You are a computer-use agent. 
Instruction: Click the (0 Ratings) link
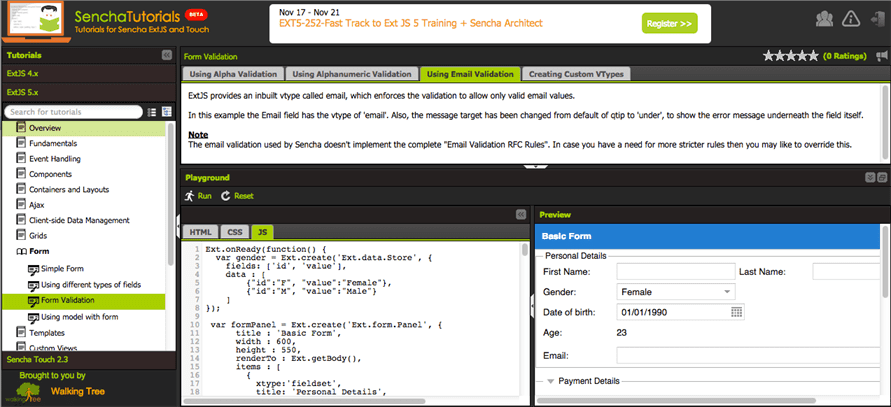point(845,56)
